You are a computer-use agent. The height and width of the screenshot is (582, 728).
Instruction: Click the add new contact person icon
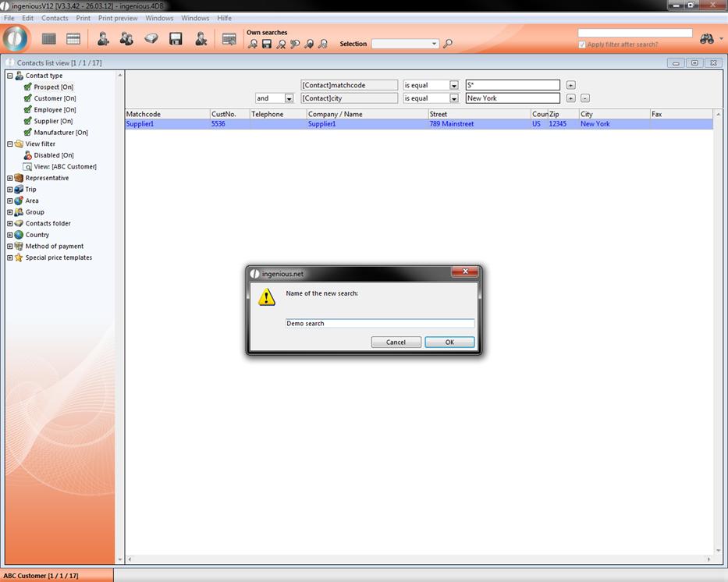(103, 39)
